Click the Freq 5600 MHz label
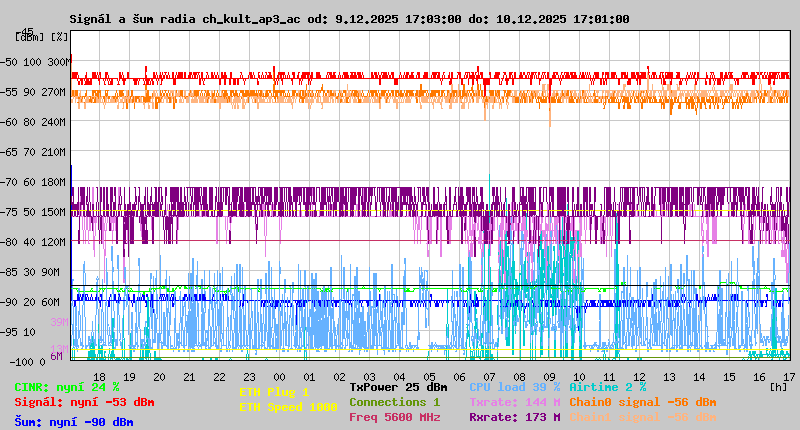The width and height of the screenshot is (800, 430). tap(394, 417)
